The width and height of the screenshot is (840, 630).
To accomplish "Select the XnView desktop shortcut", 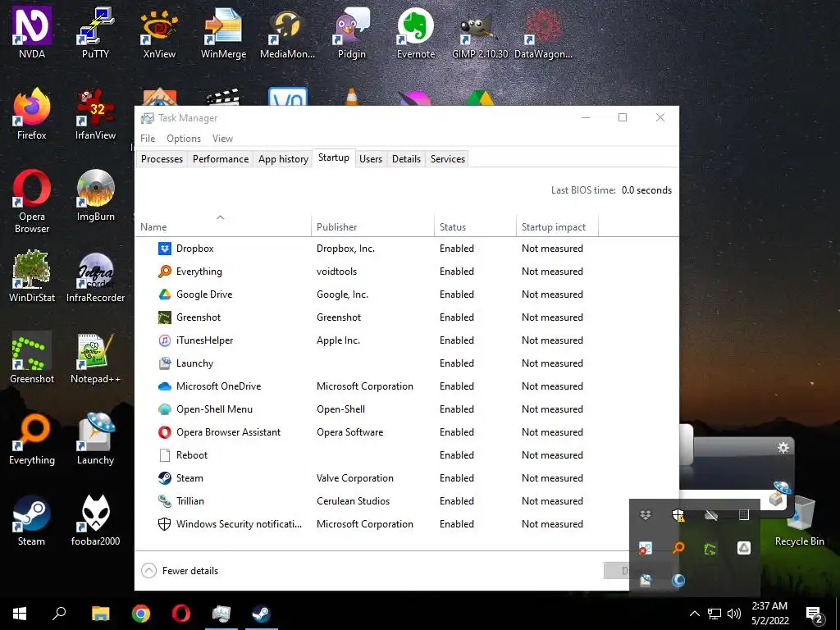I will (x=159, y=33).
